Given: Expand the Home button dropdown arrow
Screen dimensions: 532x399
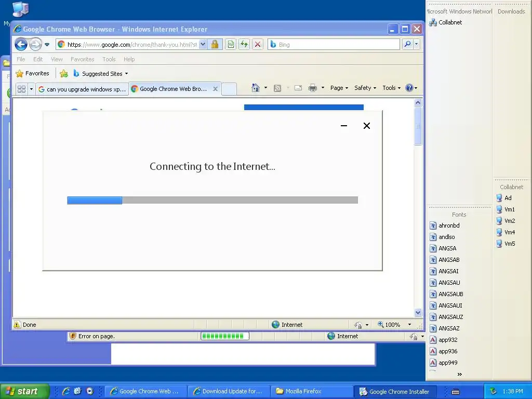Looking at the screenshot, I should (x=265, y=88).
